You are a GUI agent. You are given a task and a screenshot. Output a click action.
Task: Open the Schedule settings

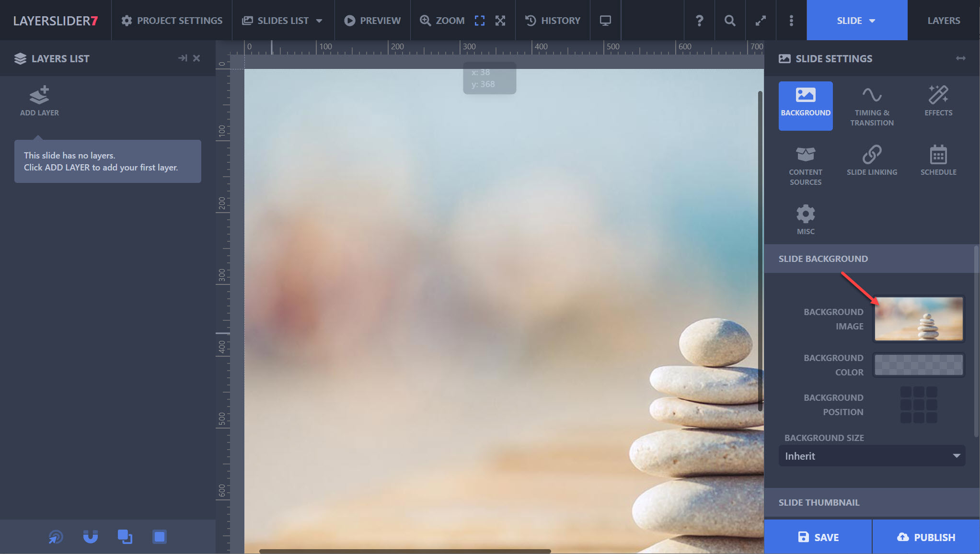point(938,160)
